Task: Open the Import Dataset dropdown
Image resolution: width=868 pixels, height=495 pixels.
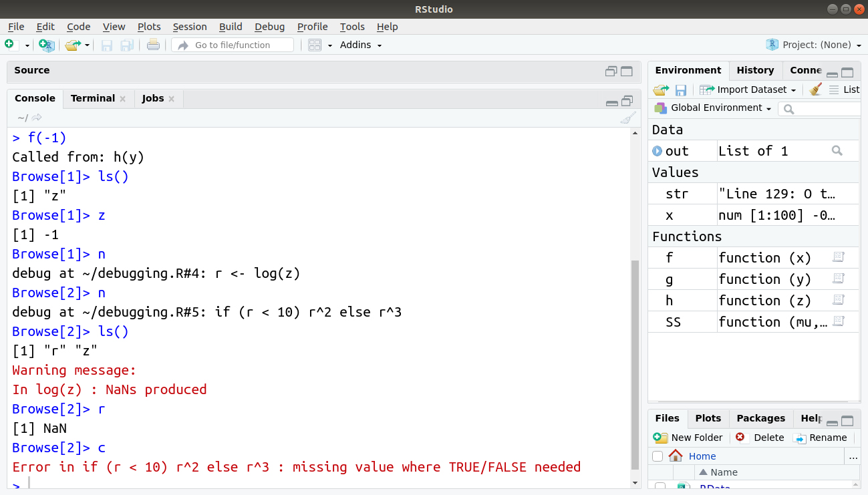Action: [748, 90]
